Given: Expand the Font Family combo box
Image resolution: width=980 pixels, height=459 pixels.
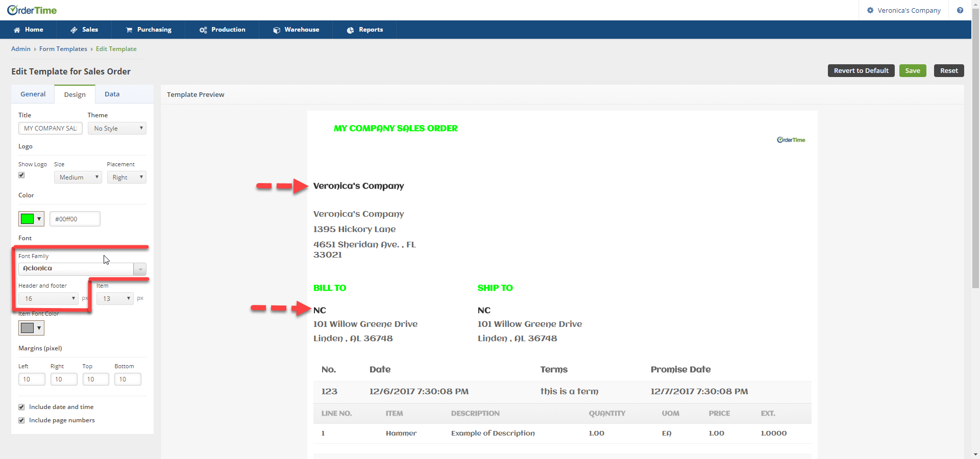Looking at the screenshot, I should coord(140,269).
